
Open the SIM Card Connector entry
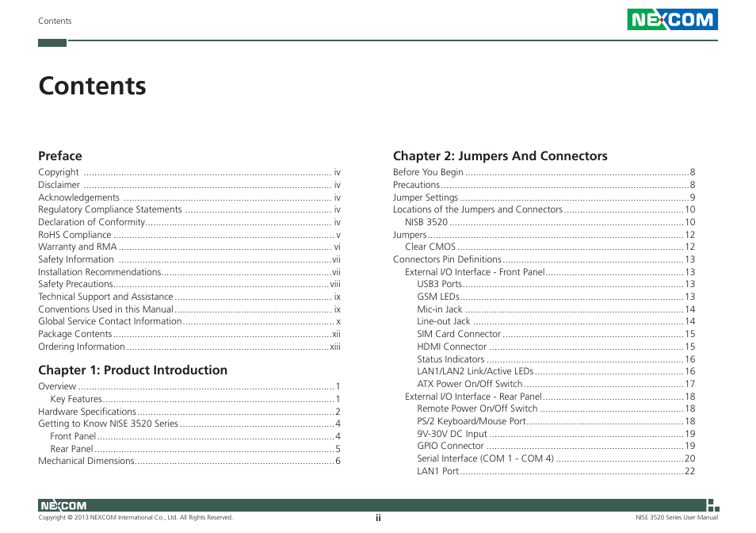point(556,334)
